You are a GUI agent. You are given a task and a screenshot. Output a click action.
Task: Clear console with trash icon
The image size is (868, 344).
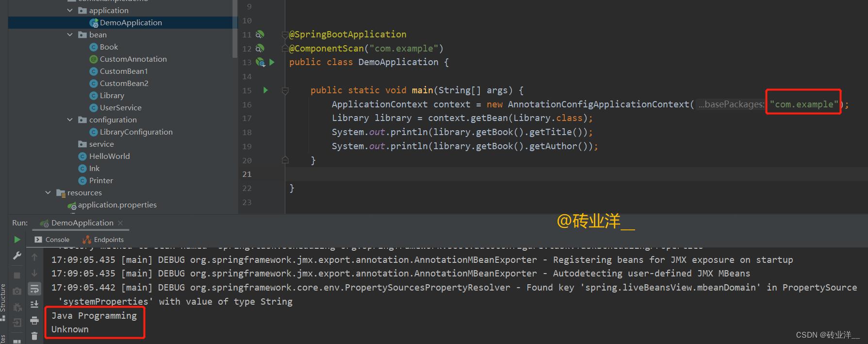[34, 336]
